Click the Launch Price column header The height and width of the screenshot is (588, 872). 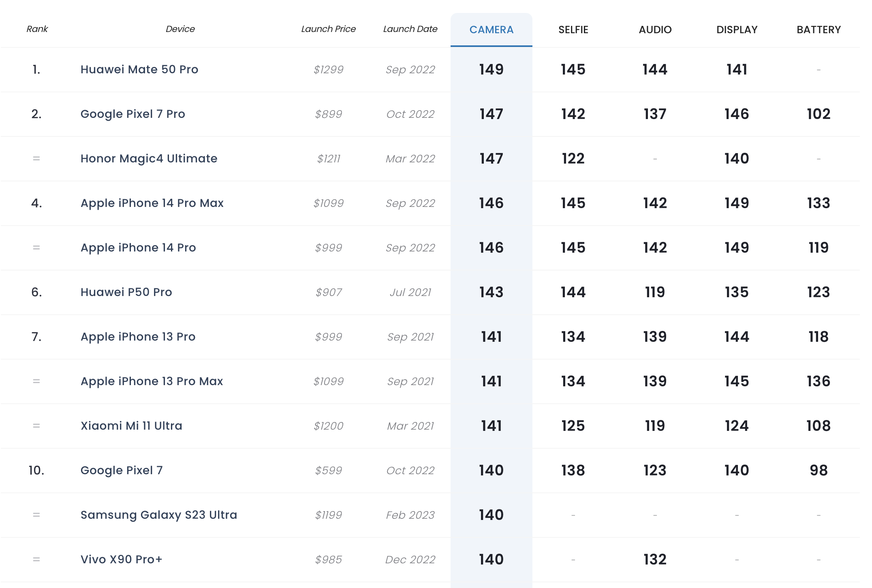pos(328,29)
